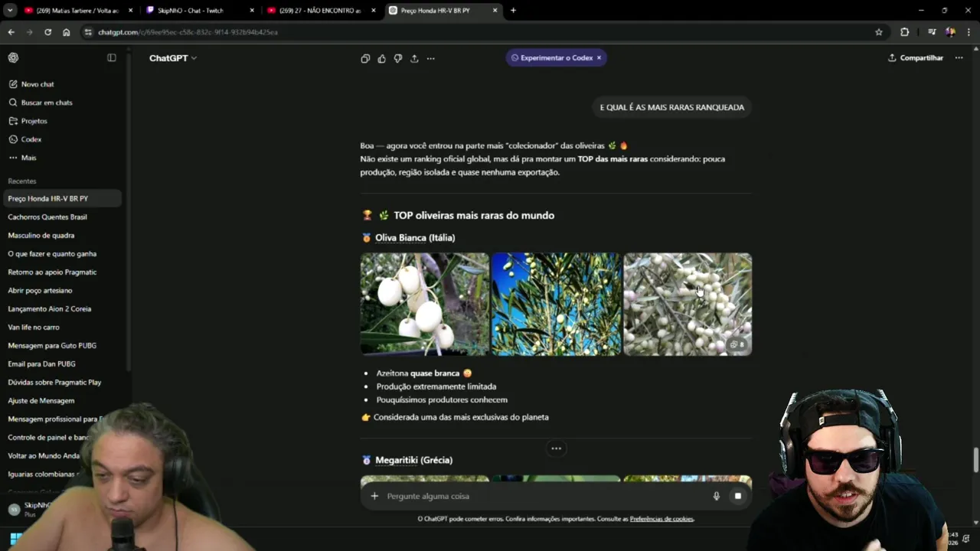Open chat Retorno ao apoio Pragmatic

click(x=52, y=272)
